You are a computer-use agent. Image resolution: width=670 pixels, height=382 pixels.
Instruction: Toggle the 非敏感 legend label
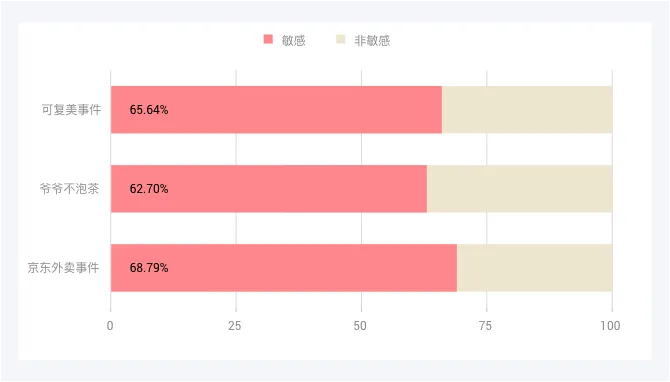click(x=372, y=41)
